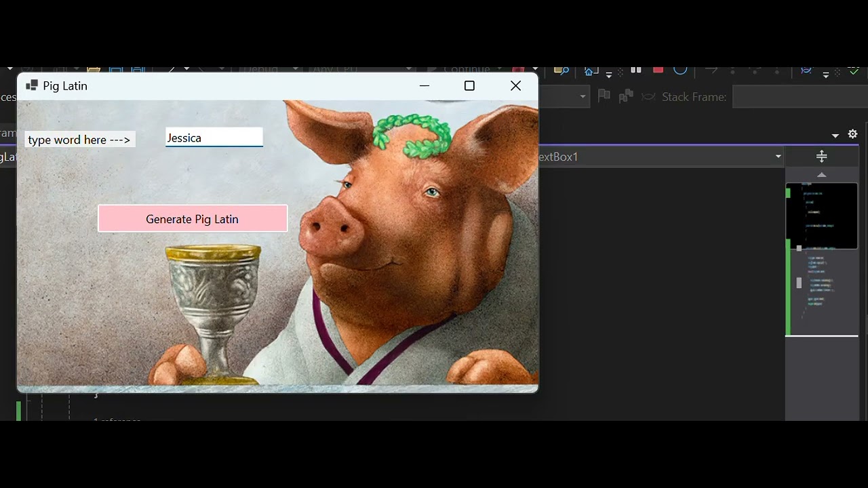
Task: Click the crossed eye icon beside Stack Frame
Action: pos(648,97)
